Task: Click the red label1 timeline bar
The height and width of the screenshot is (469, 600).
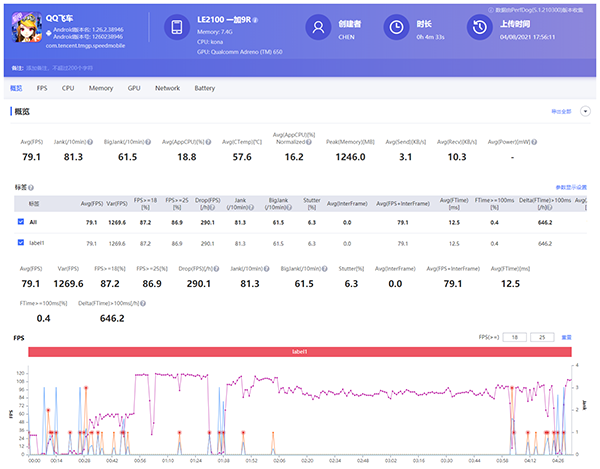Action: (x=300, y=353)
